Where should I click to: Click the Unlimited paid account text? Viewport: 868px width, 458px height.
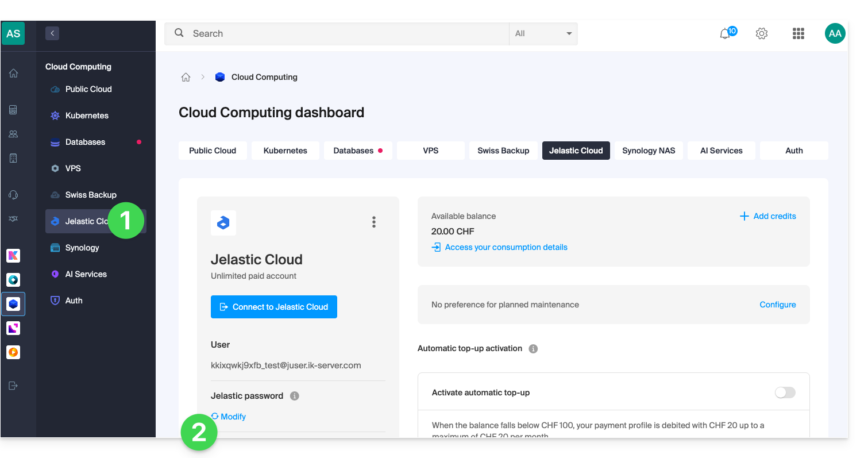point(254,276)
